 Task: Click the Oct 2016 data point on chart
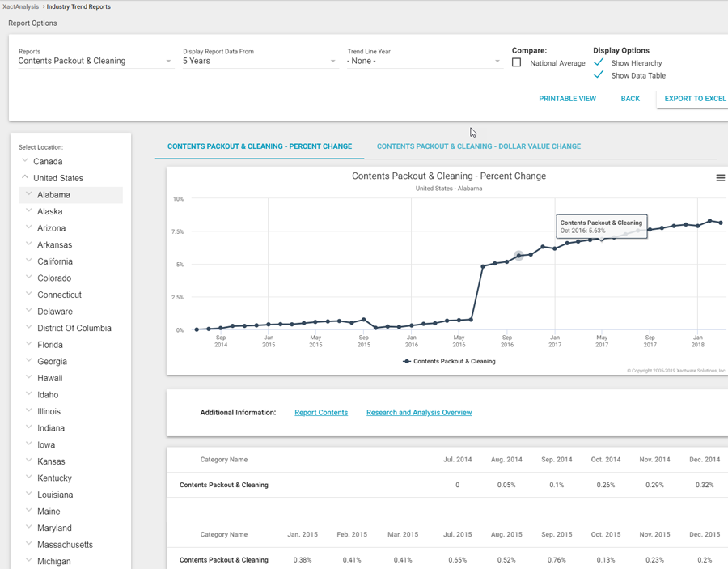click(519, 256)
